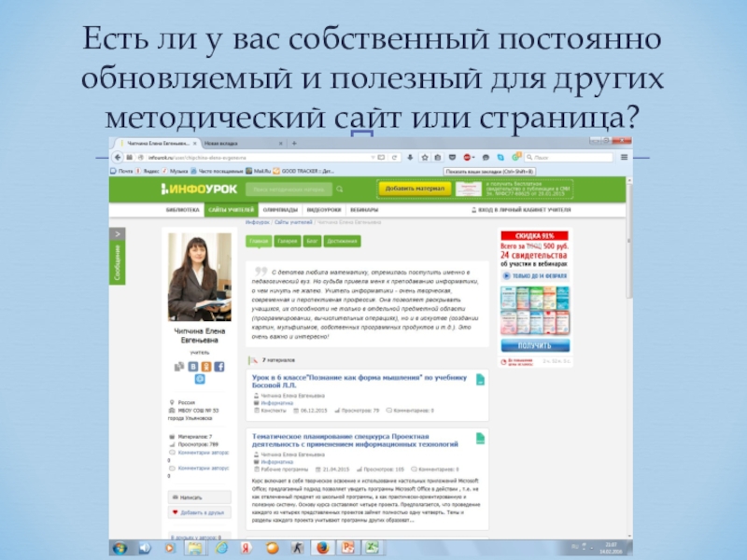Click the Написать button in profile sidebar
747x560 pixels.
[x=200, y=497]
